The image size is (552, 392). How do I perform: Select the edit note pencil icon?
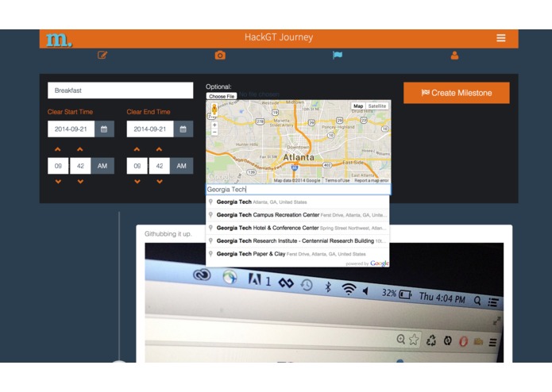pos(102,55)
